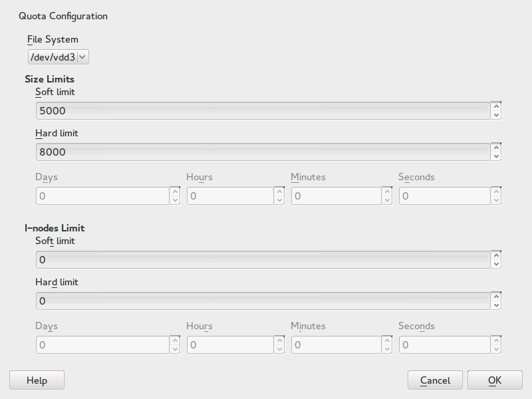The height and width of the screenshot is (399, 532).
Task: Open the File System dropdown
Action: click(58, 57)
